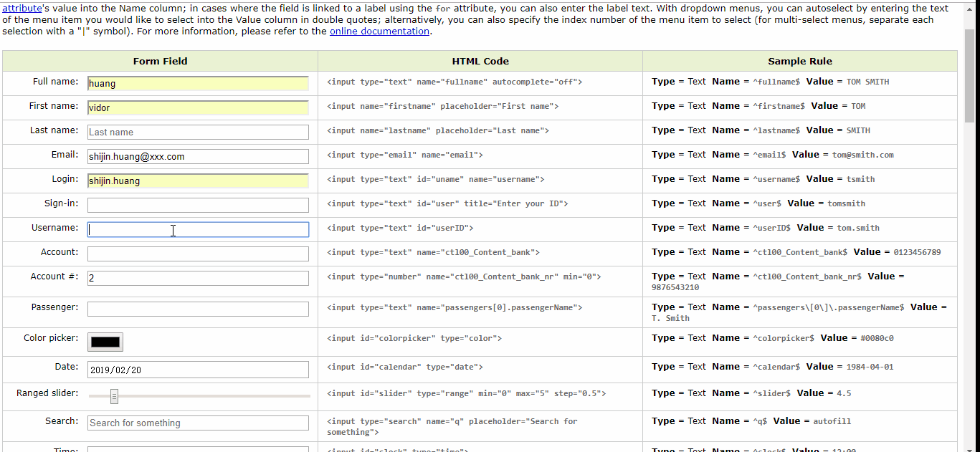The width and height of the screenshot is (980, 452).
Task: Focus the Sign-in text box
Action: click(x=198, y=205)
